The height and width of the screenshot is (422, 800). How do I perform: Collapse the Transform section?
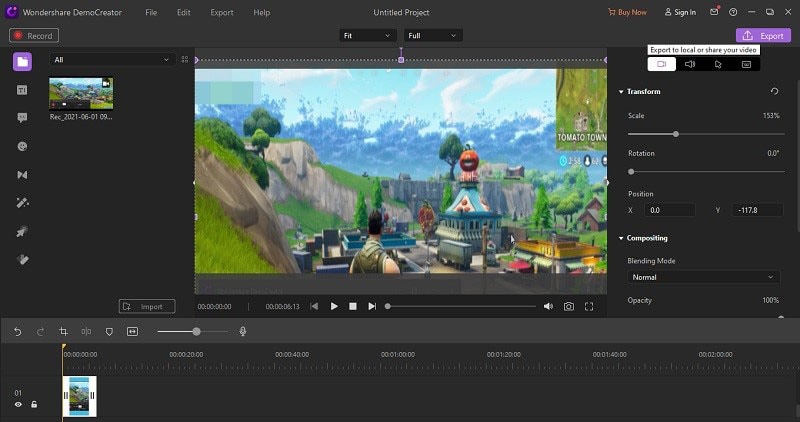pyautogui.click(x=621, y=92)
